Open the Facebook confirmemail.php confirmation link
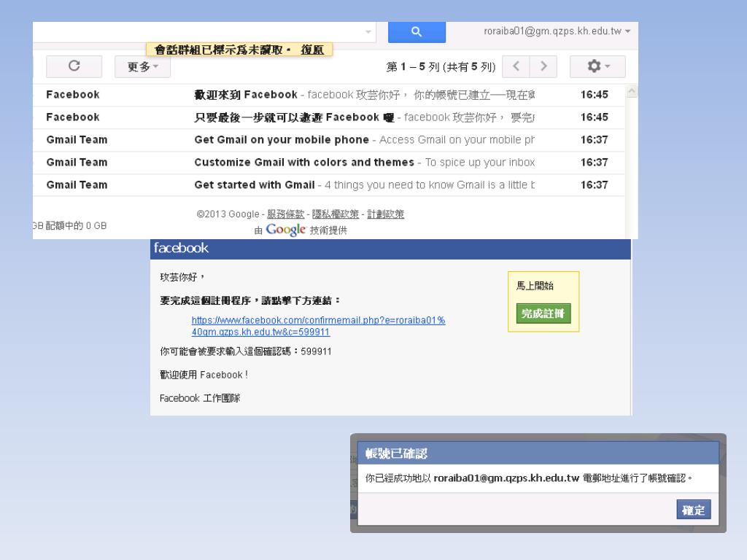This screenshot has width=747, height=560. (x=318, y=326)
